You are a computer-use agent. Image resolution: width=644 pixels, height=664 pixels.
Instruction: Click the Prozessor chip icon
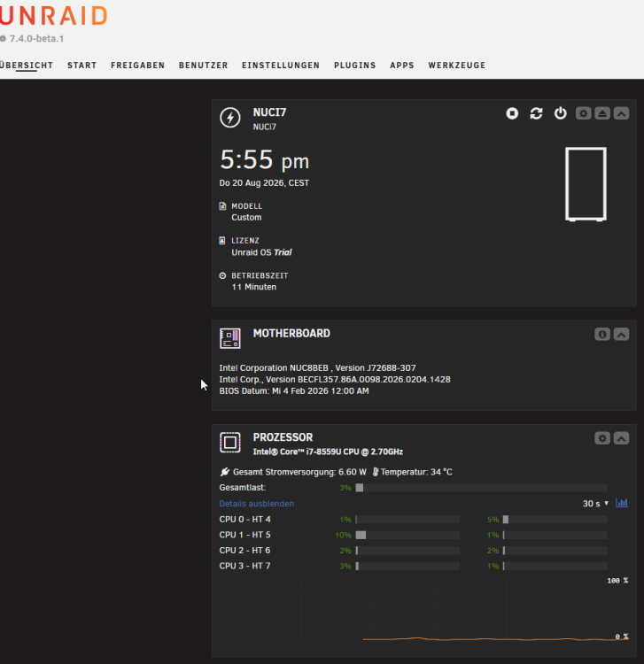tap(230, 443)
